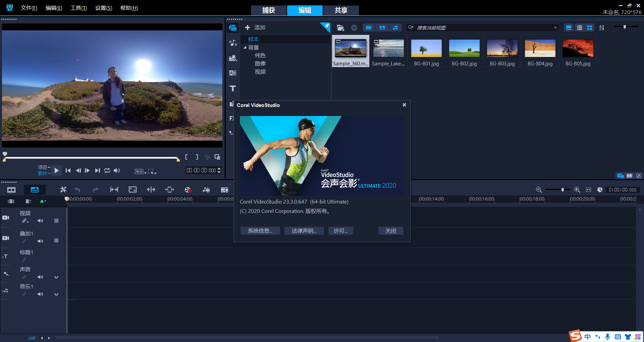Open the record/capture option icon
The image size is (644, 342).
(188, 190)
